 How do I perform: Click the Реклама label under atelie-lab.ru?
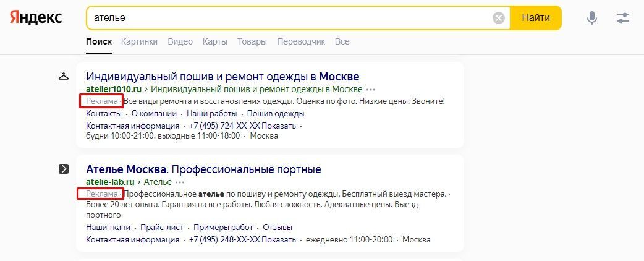click(x=102, y=194)
